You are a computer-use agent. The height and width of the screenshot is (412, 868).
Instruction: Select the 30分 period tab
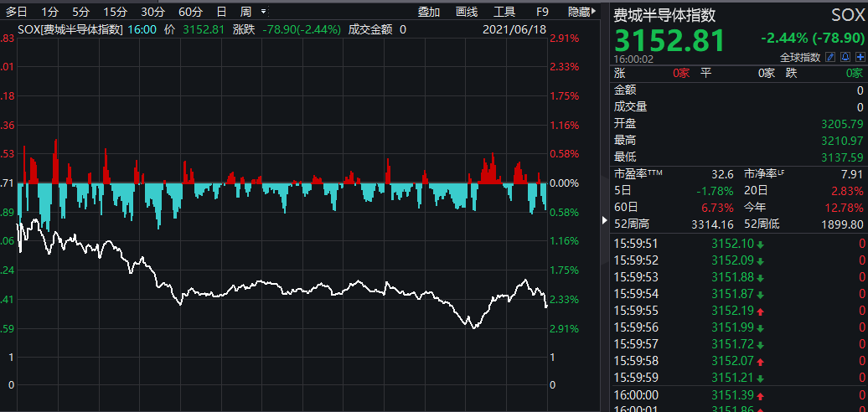tap(152, 12)
